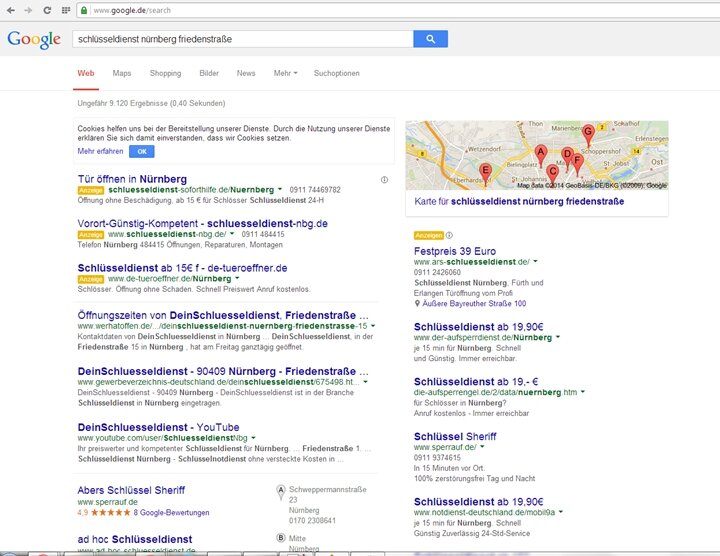Open Karte für schlüsseldienst nürnberg friedenstraße link
The image size is (720, 556).
click(519, 202)
